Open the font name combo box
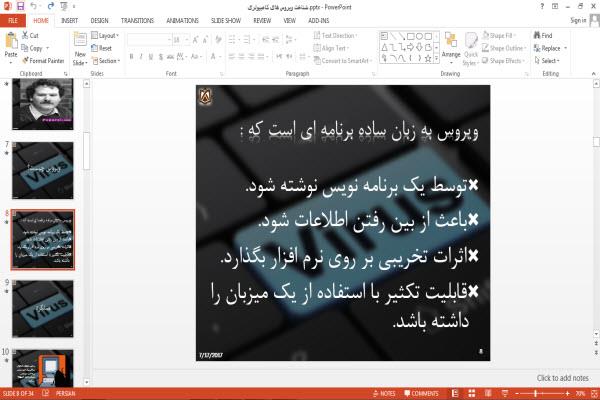 (x=149, y=40)
